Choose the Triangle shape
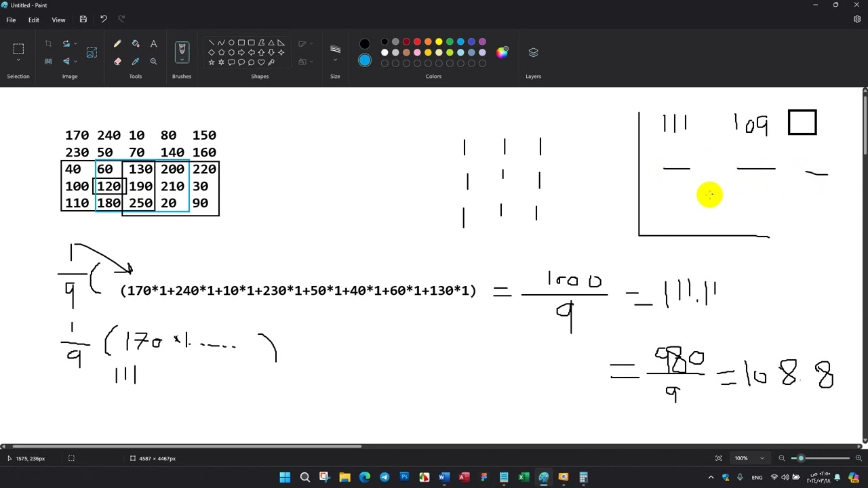The width and height of the screenshot is (868, 488). [x=271, y=43]
